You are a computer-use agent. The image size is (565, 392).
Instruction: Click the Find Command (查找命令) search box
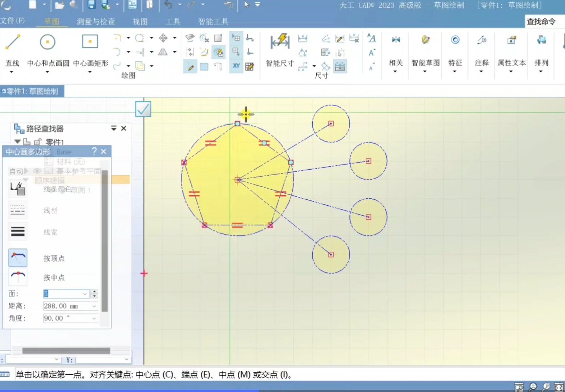point(545,22)
